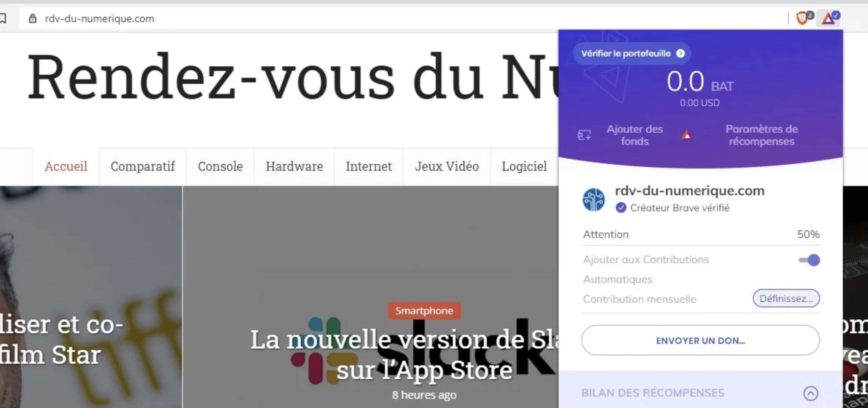This screenshot has width=868, height=408.
Task: Click the BAT triangle icon near reward settings
Action: [687, 135]
